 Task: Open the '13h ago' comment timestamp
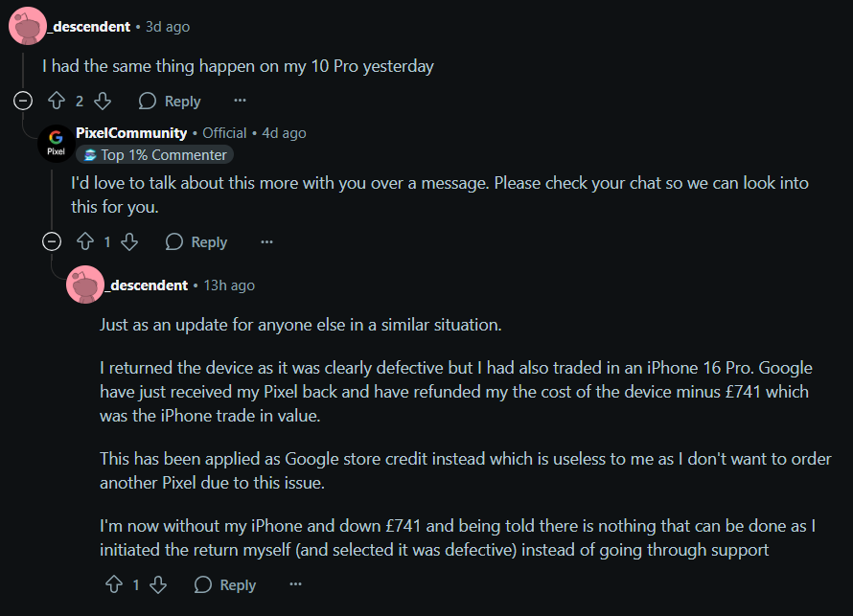coord(229,285)
